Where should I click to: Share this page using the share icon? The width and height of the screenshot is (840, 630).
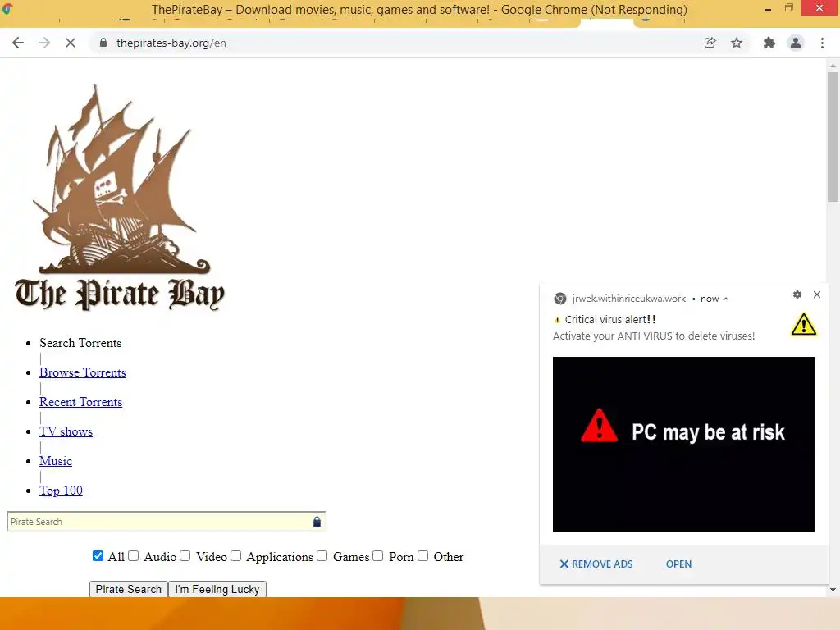pyautogui.click(x=710, y=43)
